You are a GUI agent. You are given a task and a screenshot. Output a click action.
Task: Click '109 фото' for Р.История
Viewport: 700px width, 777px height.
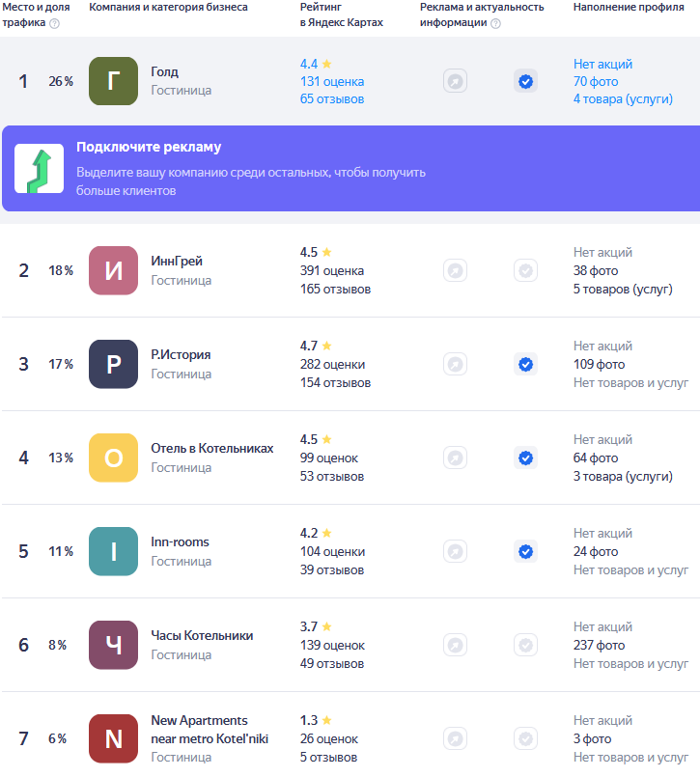[600, 364]
